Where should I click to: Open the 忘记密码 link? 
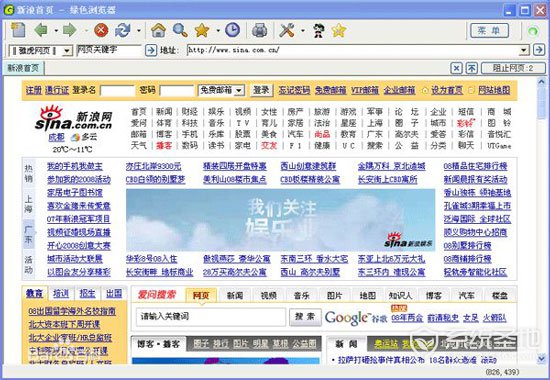(x=294, y=90)
